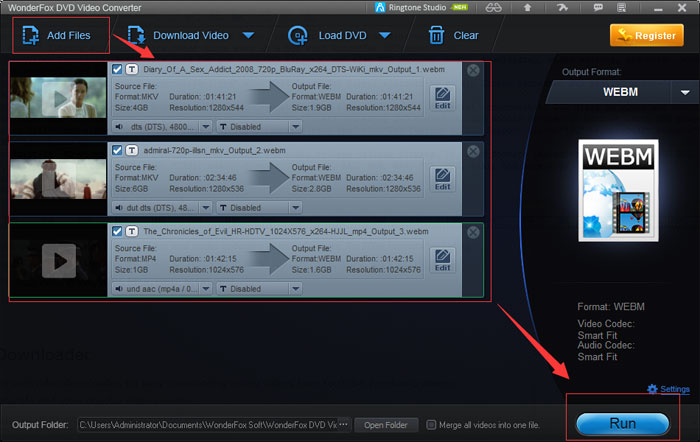This screenshot has height=442, width=700.
Task: Clear the file list with Clear
Action: pos(453,35)
